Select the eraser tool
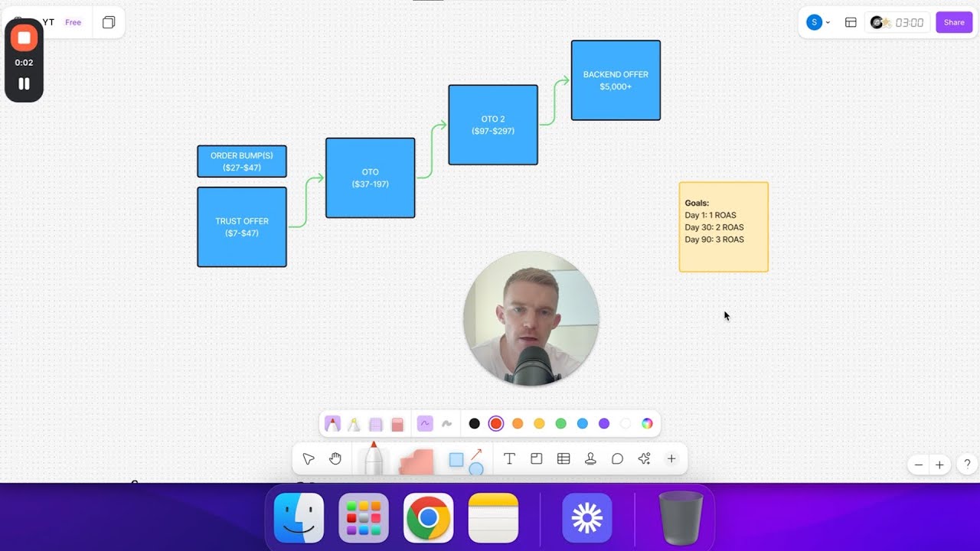Screen dimensions: 980x551 (397, 424)
